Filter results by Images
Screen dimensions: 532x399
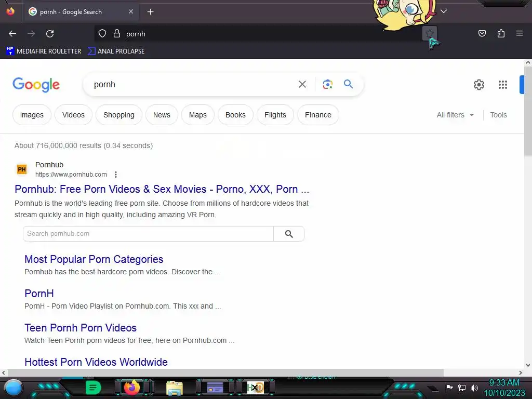click(x=32, y=115)
